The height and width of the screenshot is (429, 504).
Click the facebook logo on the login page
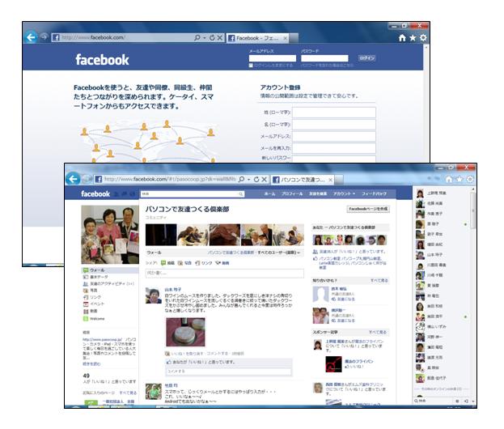point(102,60)
